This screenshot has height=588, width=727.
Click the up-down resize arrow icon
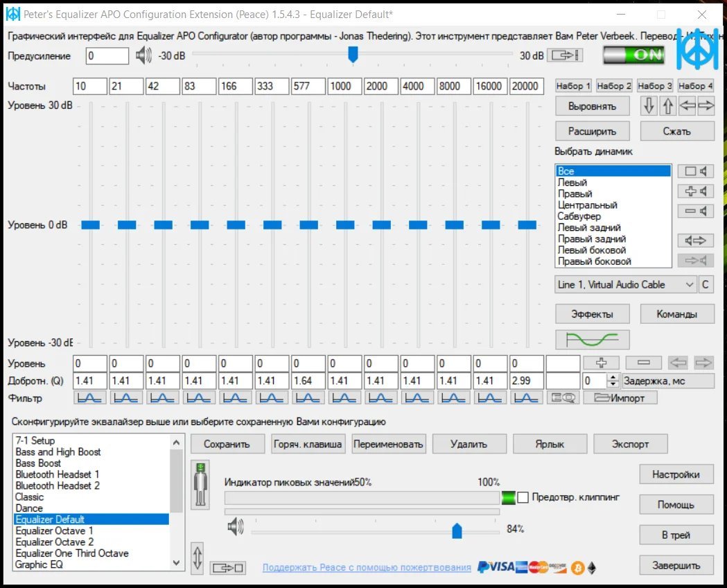click(197, 558)
